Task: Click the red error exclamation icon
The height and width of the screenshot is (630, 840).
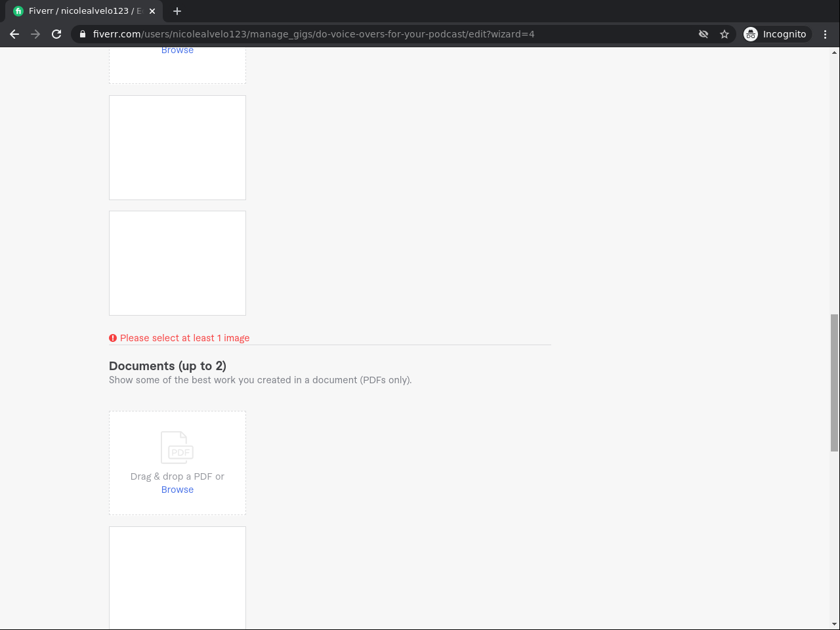Action: [x=113, y=338]
